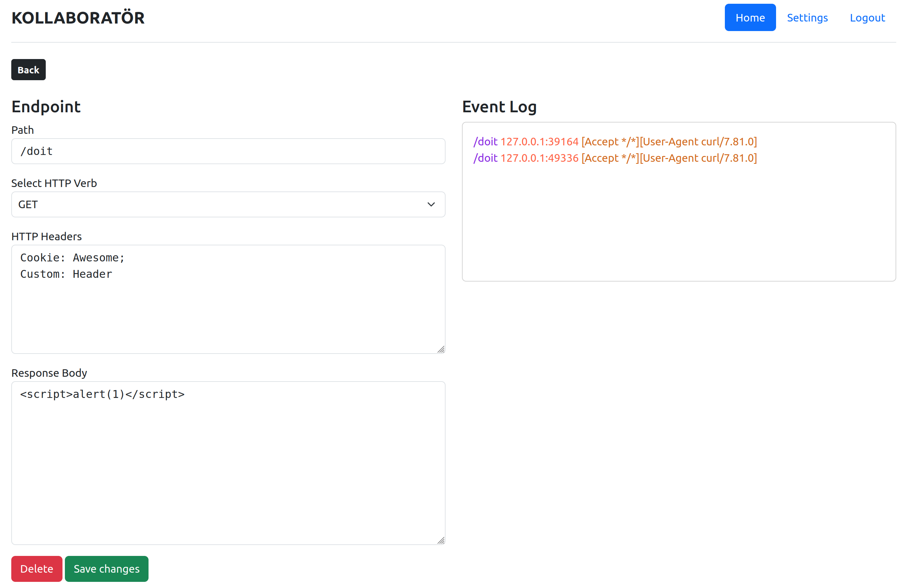Focus the Path input field
914x588 pixels.
(x=228, y=151)
